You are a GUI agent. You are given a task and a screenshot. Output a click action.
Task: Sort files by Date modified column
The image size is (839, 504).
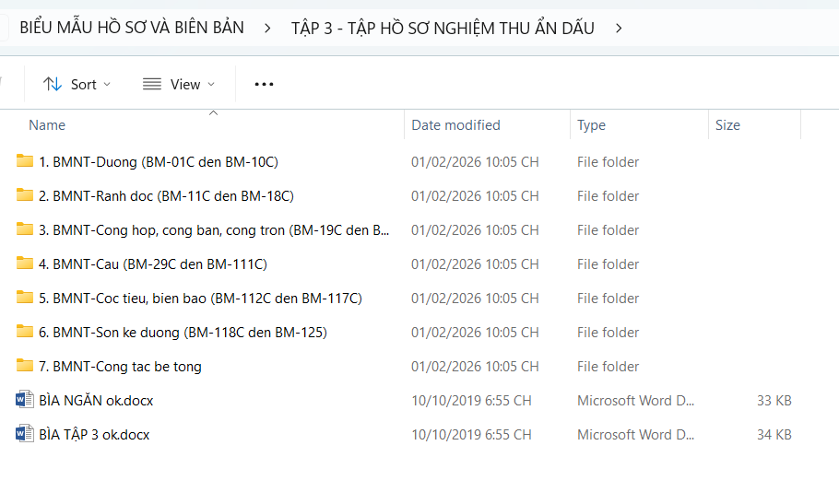click(x=455, y=125)
